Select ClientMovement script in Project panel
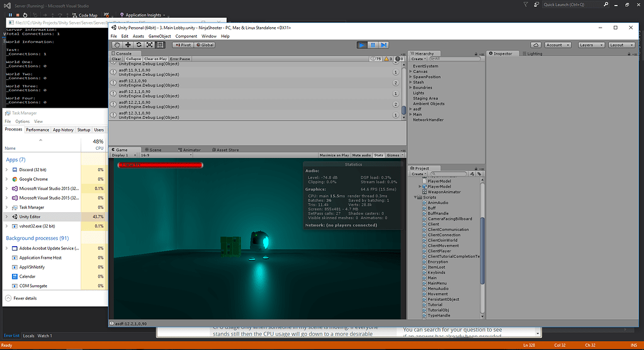Screen dimensions: 644x350 coord(443,246)
